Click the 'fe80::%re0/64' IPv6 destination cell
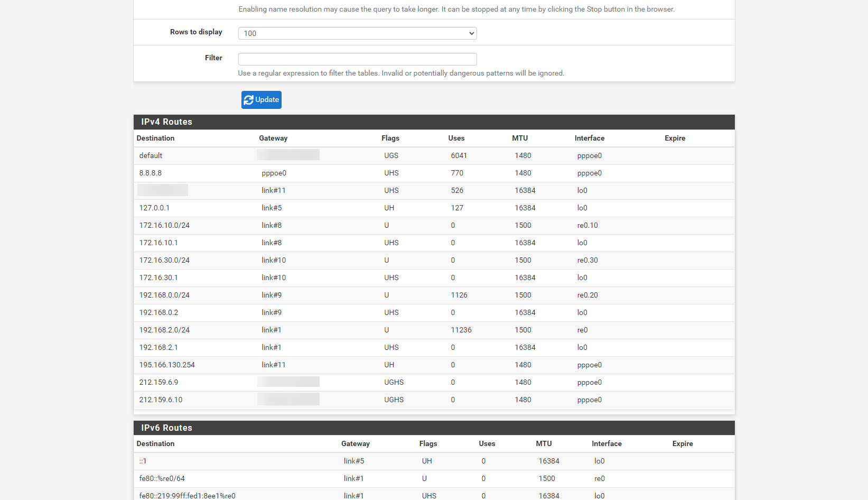Screen dimensions: 868x500 tap(162, 479)
